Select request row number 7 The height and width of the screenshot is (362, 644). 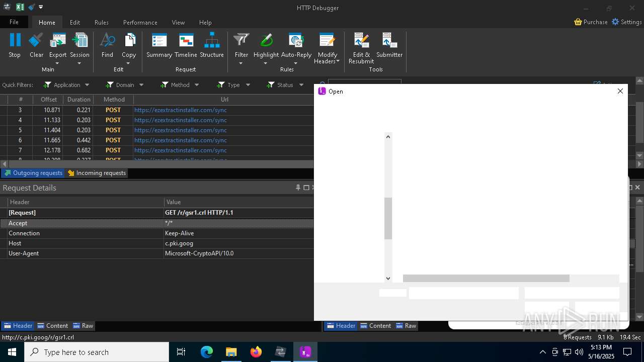point(156,150)
